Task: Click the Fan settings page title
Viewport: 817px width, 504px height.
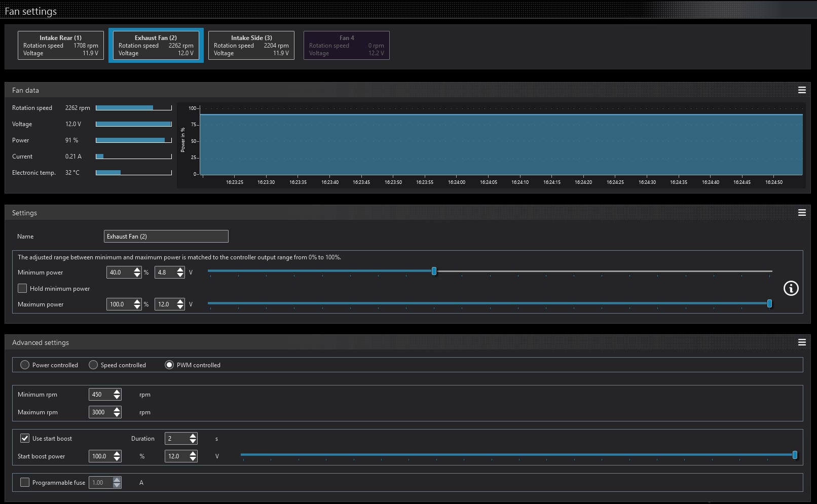Action: pos(30,11)
